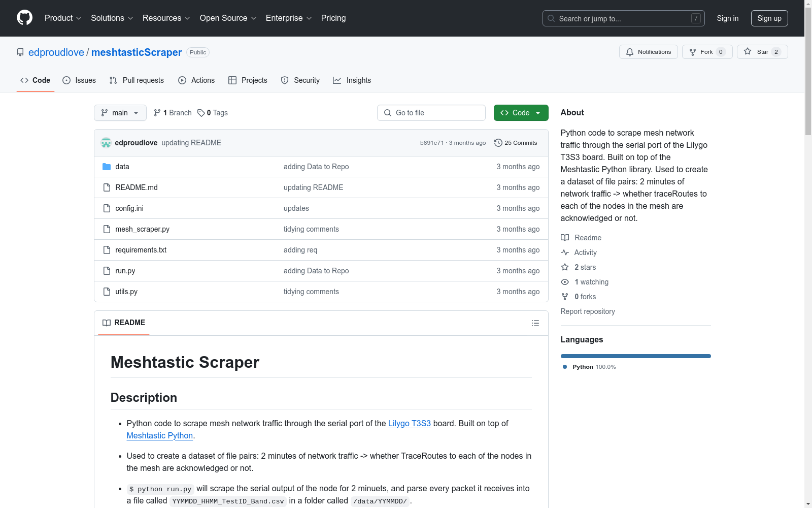
Task: Click the file icon for run.py
Action: pyautogui.click(x=107, y=271)
